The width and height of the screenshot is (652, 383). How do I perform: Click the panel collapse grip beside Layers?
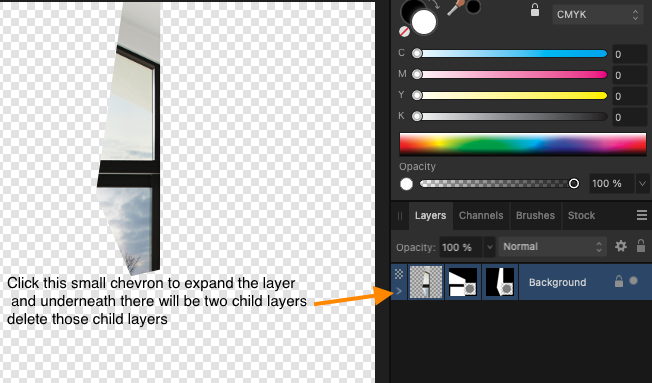400,216
